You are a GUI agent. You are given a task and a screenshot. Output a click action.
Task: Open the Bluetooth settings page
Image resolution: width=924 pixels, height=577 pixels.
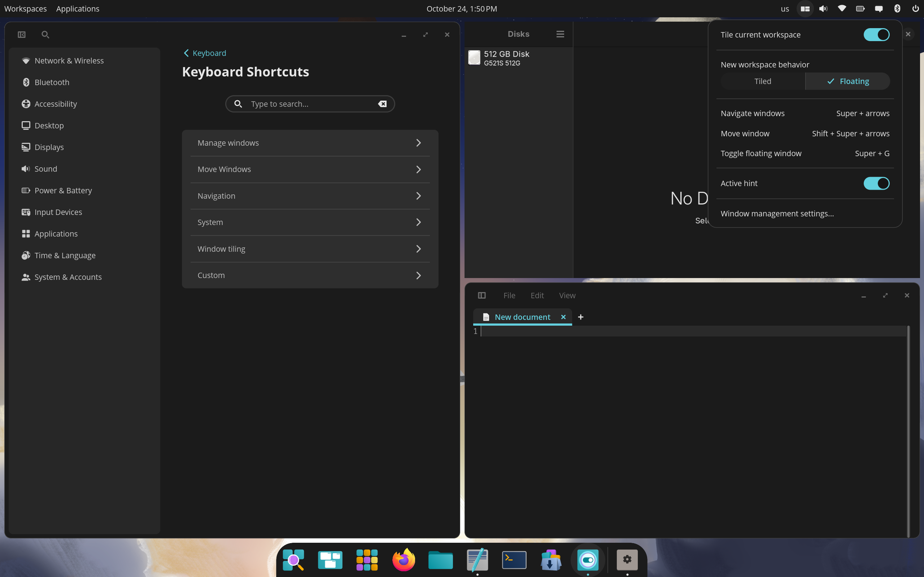(x=52, y=82)
